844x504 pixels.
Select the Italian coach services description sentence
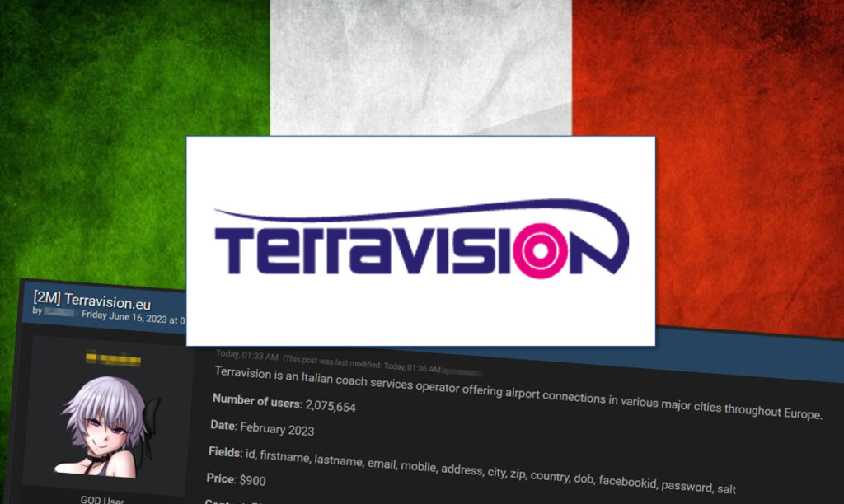(517, 394)
